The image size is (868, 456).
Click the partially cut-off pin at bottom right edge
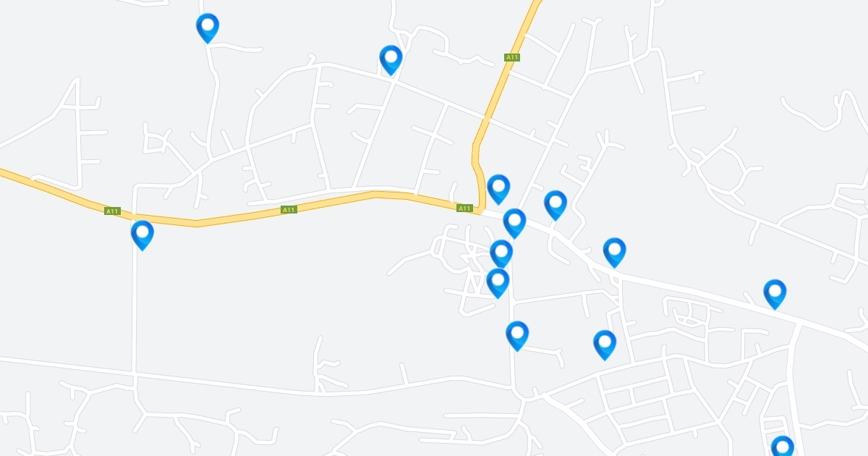tap(782, 446)
